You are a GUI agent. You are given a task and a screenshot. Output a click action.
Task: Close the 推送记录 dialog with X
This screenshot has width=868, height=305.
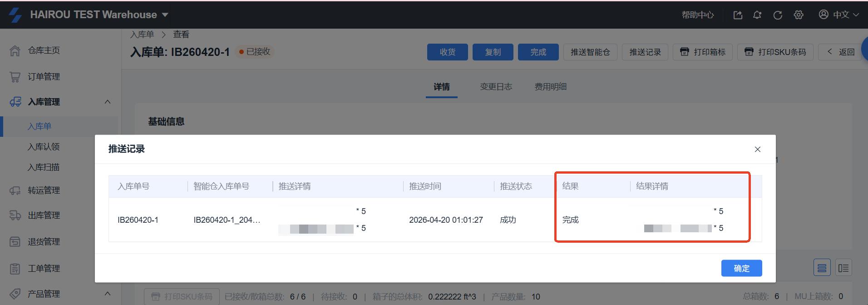point(757,149)
